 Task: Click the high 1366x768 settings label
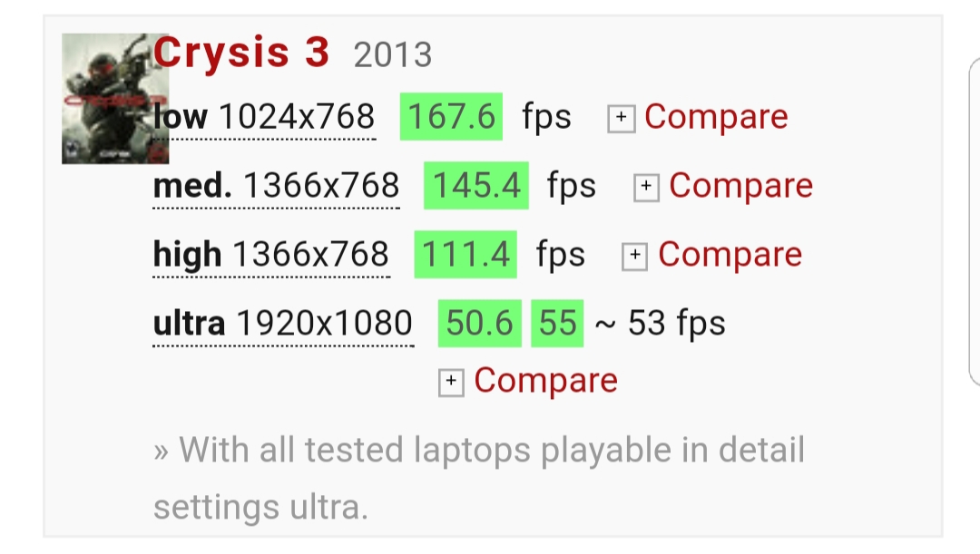pyautogui.click(x=271, y=255)
